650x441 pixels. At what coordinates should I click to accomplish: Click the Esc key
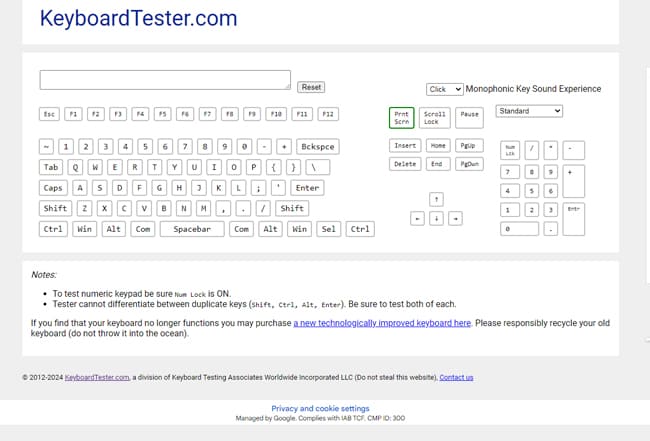(x=49, y=114)
